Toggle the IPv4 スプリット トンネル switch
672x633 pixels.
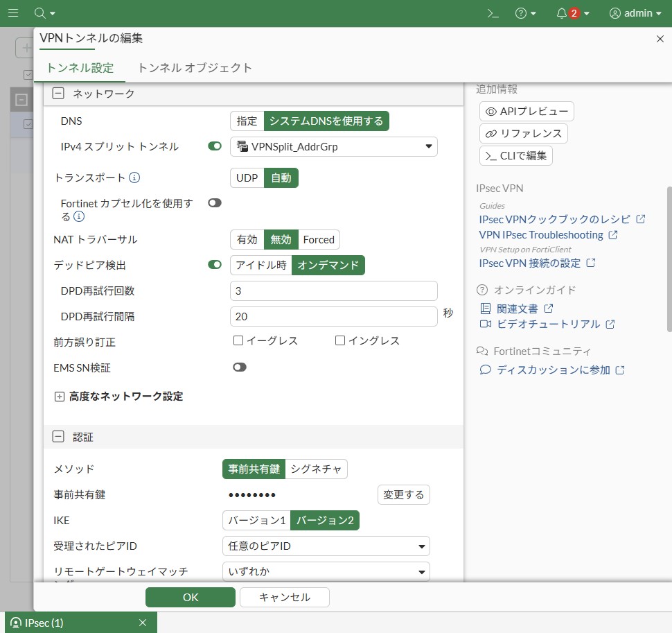pos(215,146)
